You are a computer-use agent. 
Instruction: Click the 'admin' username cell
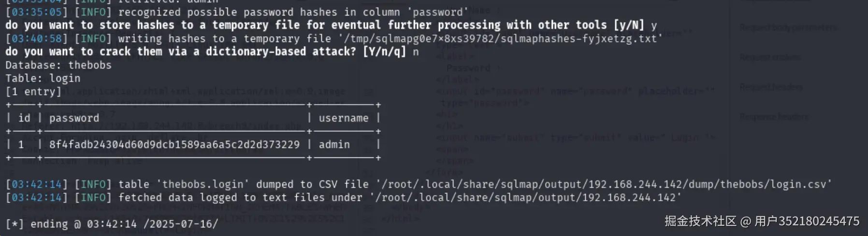334,144
